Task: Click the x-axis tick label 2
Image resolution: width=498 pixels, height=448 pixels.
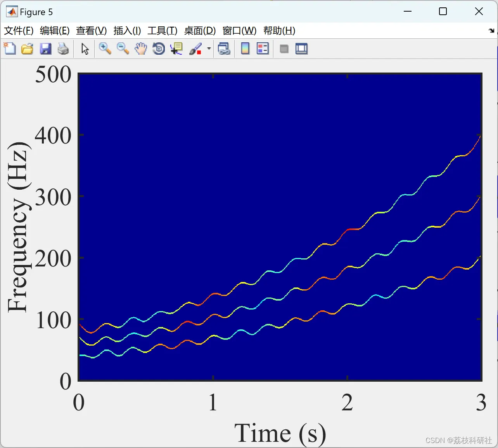Action: (347, 403)
